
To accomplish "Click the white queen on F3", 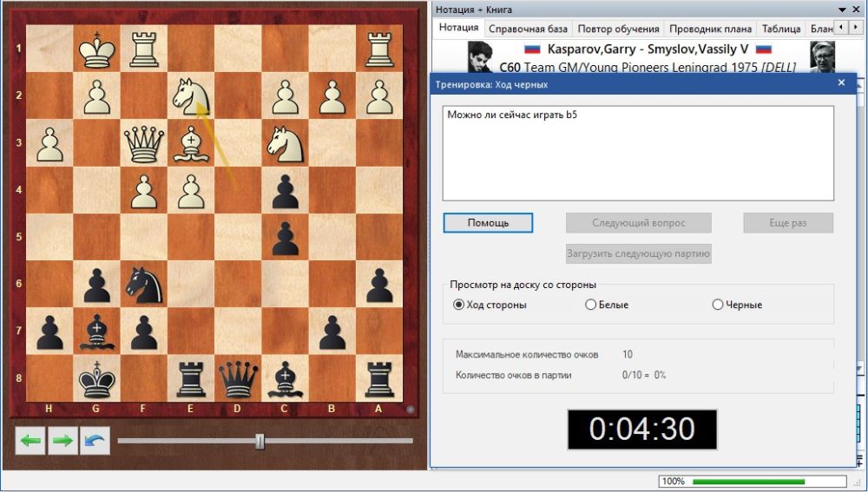I will click(144, 142).
